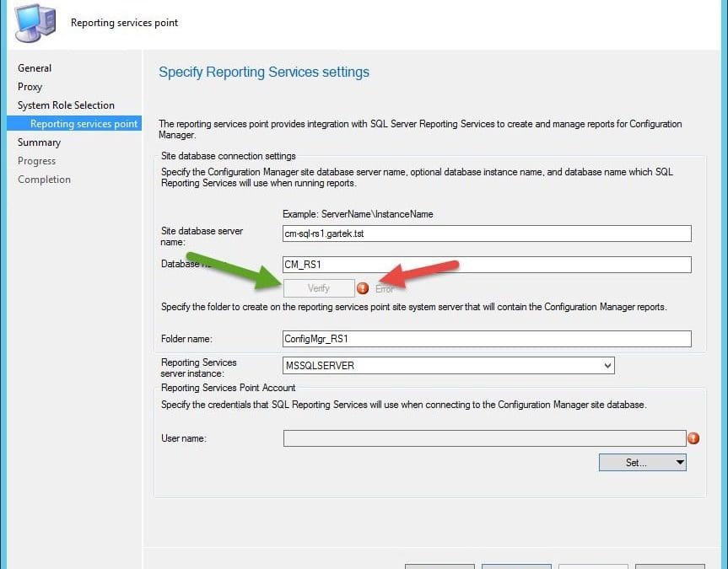
Task: Jump to the Summary step
Action: [x=39, y=142]
